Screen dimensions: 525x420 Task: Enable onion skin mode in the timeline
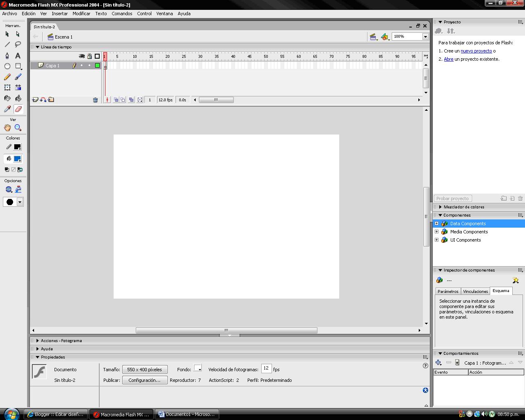pos(116,99)
